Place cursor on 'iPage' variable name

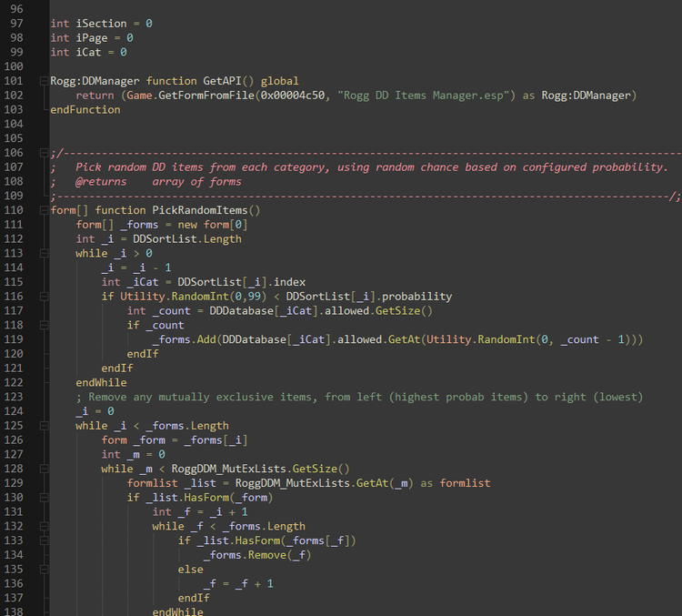point(92,38)
